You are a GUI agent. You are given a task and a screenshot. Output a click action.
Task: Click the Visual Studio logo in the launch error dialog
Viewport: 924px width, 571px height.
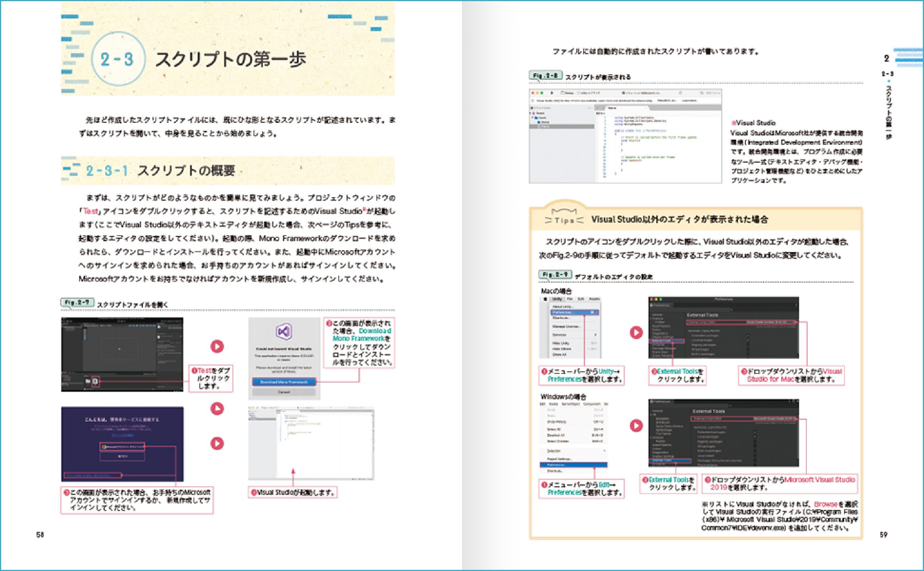pyautogui.click(x=284, y=331)
